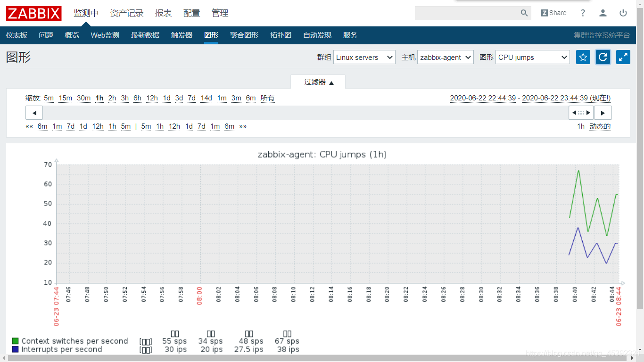Click the 动态的 dynamic toggle link
Image resolution: width=644 pixels, height=362 pixels.
coord(600,126)
